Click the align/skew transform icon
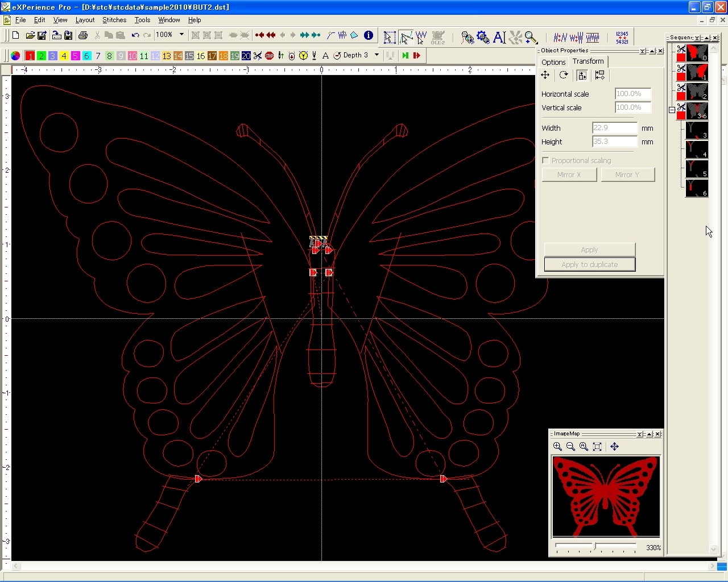Image resolution: width=728 pixels, height=582 pixels. pyautogui.click(x=599, y=75)
